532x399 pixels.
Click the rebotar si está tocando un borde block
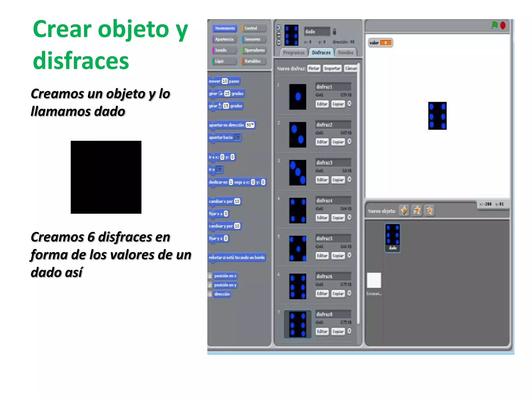(237, 257)
